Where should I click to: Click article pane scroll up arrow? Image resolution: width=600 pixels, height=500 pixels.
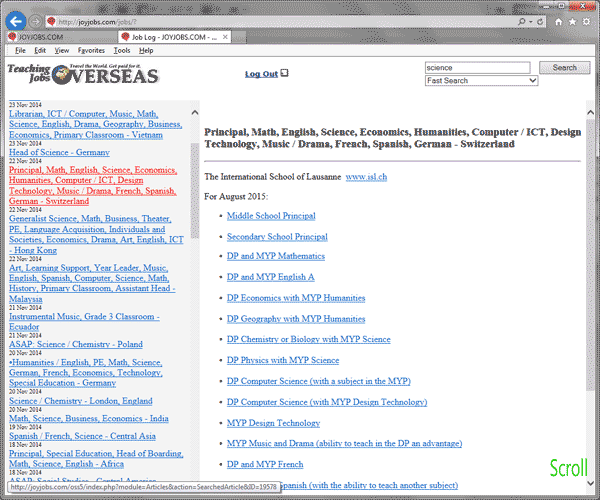(x=590, y=112)
